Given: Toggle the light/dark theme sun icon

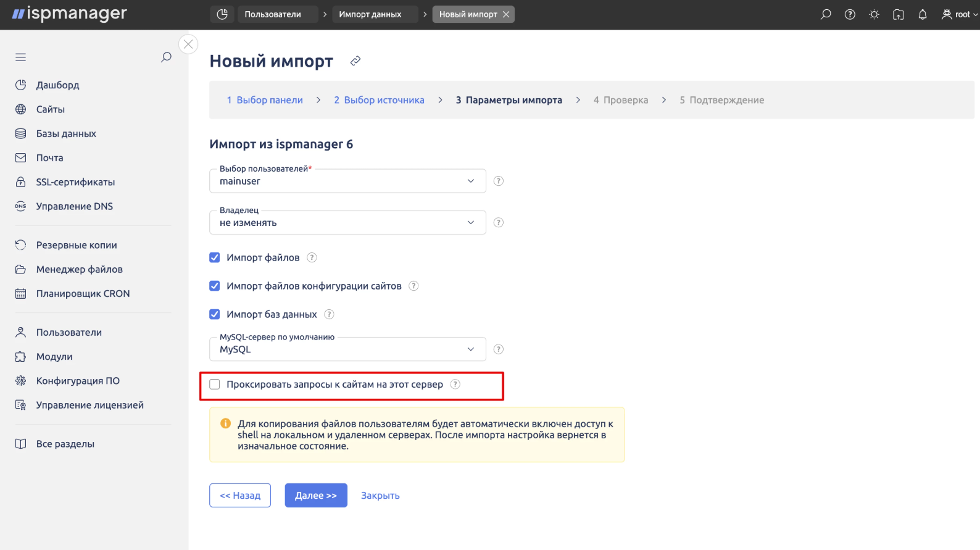Looking at the screenshot, I should pos(874,14).
